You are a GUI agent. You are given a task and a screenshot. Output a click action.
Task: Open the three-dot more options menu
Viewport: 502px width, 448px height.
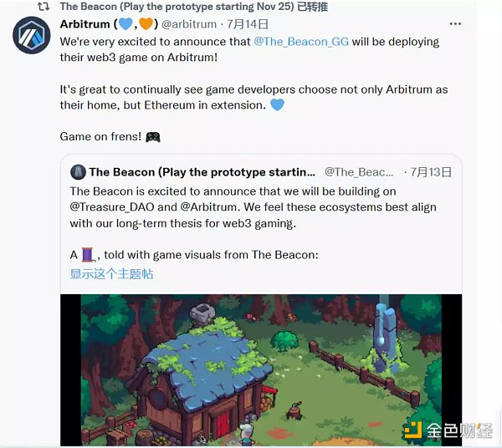pyautogui.click(x=455, y=24)
